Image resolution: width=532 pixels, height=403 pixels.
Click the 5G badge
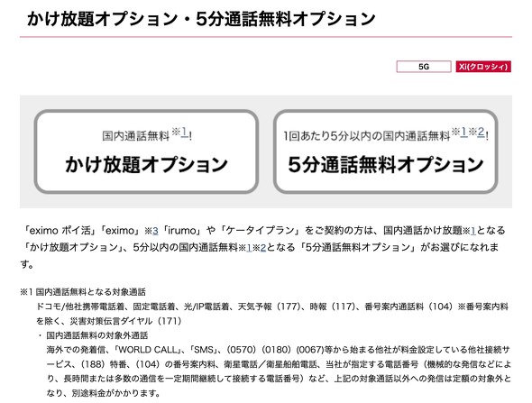click(x=424, y=67)
